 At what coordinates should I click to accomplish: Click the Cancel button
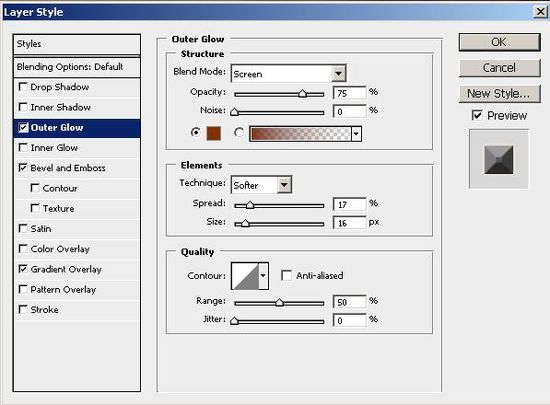point(499,68)
